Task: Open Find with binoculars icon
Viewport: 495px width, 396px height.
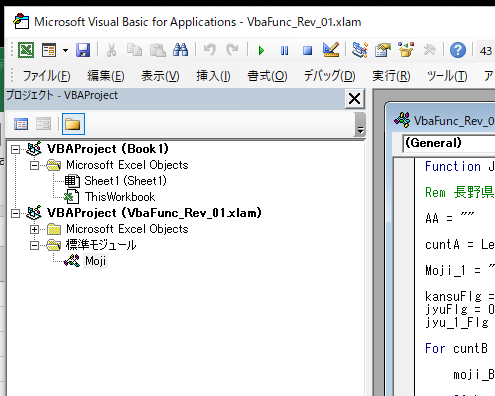Action: [180, 51]
